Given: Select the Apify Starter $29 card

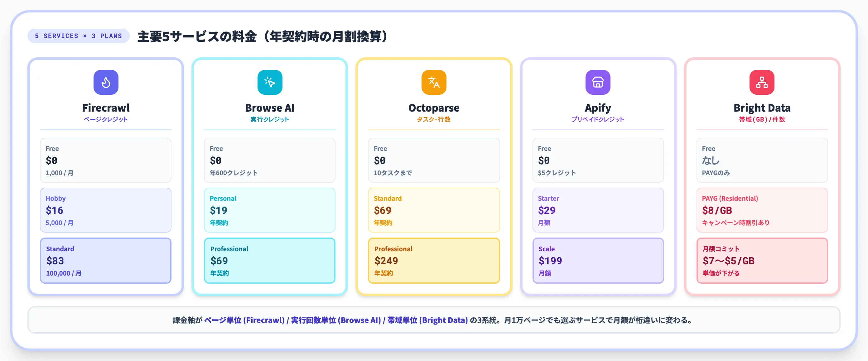Looking at the screenshot, I should tap(598, 210).
